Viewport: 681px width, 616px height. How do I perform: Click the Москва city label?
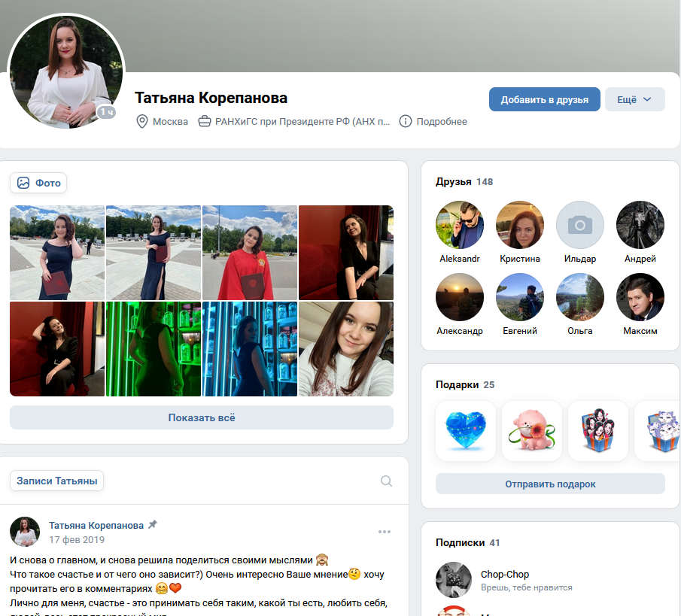tap(170, 122)
